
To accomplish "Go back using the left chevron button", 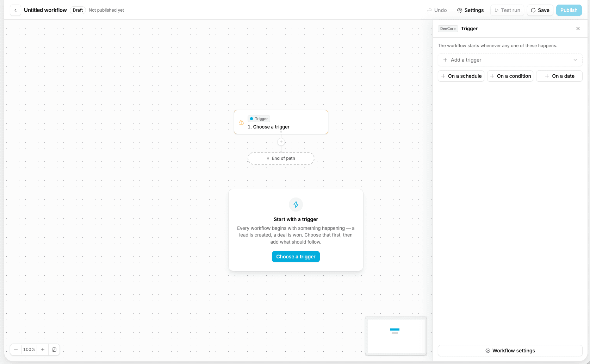I will (15, 10).
